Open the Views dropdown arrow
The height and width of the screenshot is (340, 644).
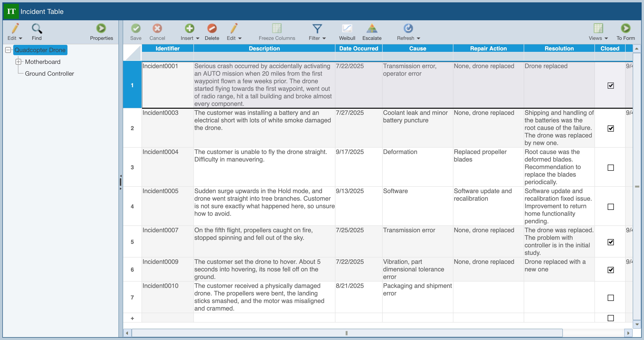606,38
